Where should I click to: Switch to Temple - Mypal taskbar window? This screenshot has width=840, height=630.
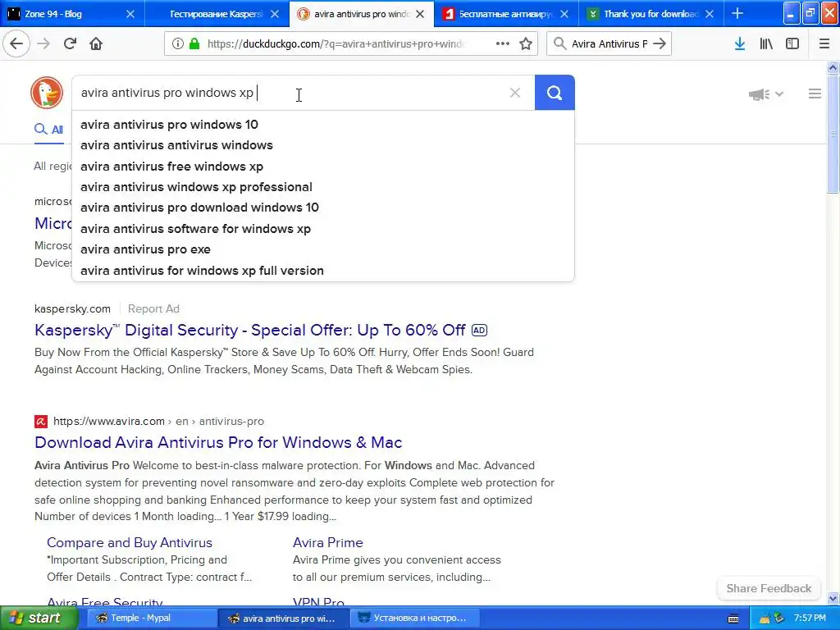152,618
